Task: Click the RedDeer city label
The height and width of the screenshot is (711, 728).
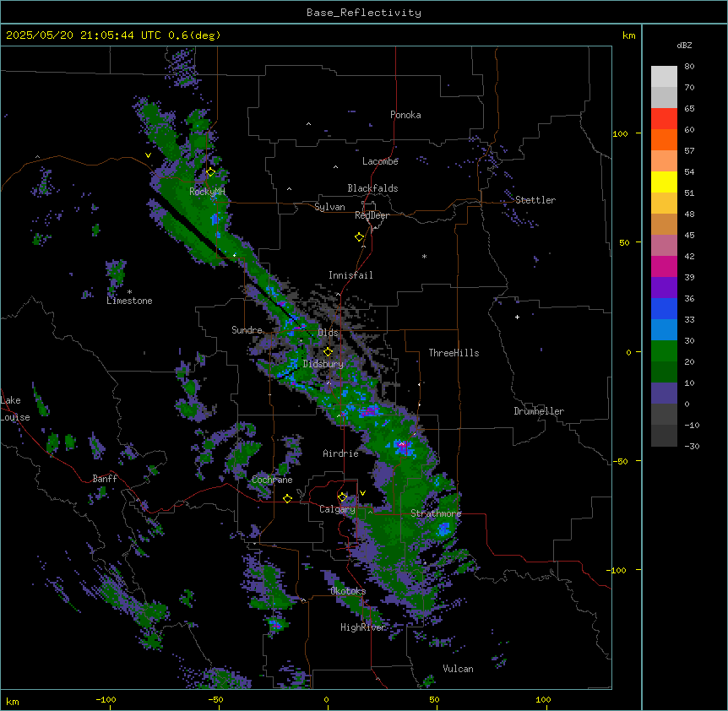Action: (x=372, y=215)
